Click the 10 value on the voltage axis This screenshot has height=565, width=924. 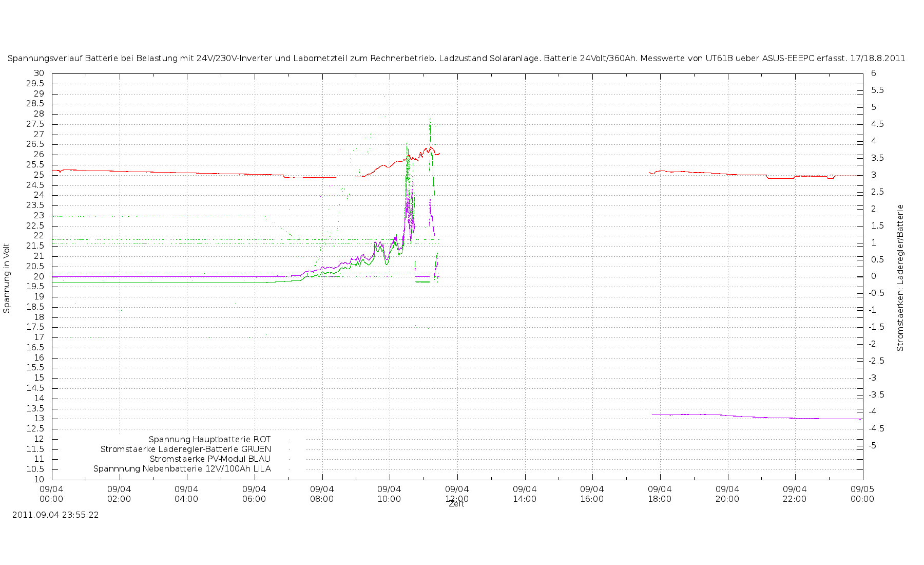[x=40, y=479]
